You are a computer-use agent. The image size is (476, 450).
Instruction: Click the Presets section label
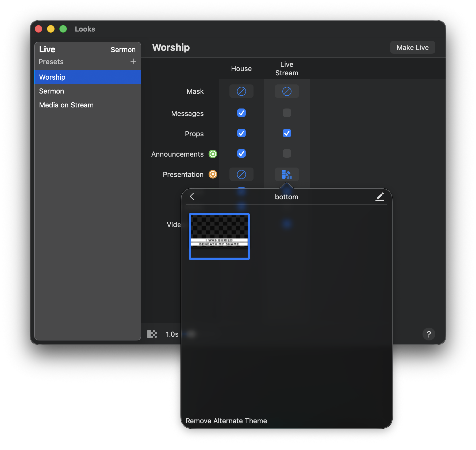pos(51,62)
